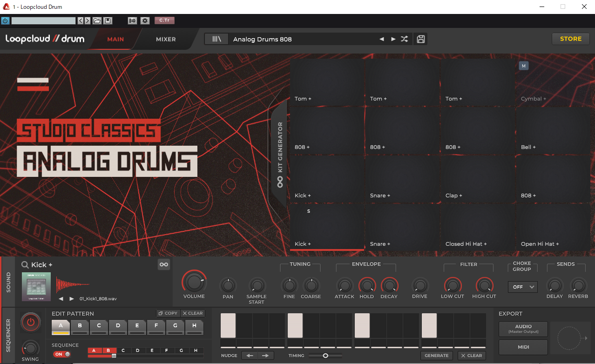The height and width of the screenshot is (364, 595).
Task: Click the Volume knob
Action: pyautogui.click(x=194, y=282)
